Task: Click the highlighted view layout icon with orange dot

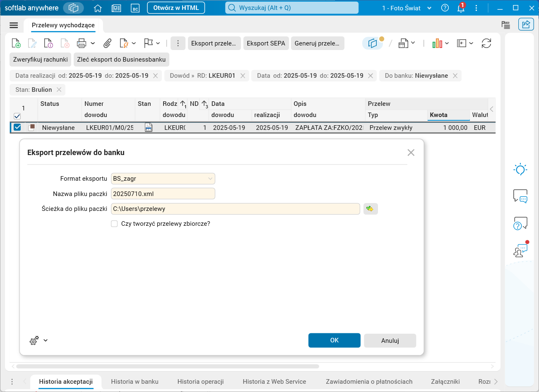Action: coord(373,43)
